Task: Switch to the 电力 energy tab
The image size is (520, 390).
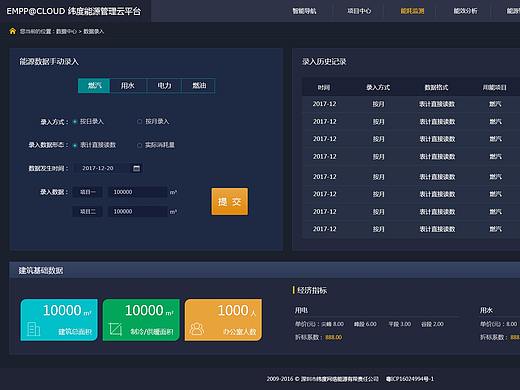Action: pyautogui.click(x=164, y=86)
